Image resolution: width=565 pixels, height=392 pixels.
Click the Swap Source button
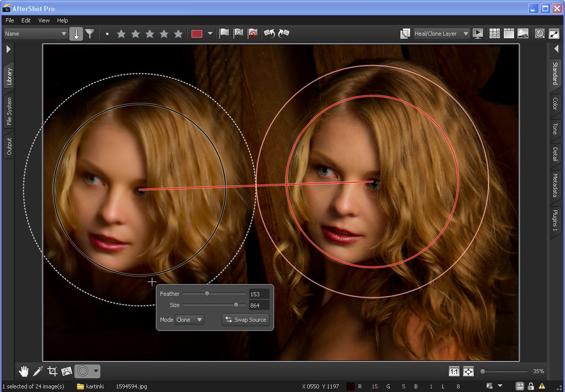pos(246,320)
